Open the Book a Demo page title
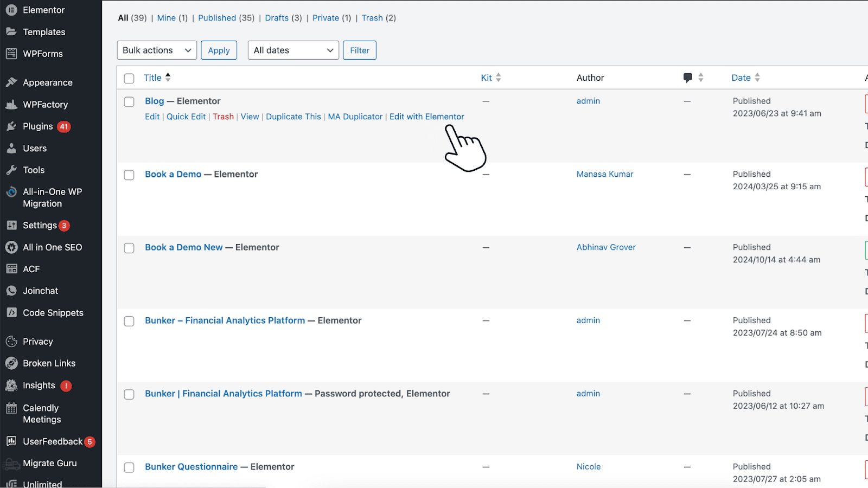 173,174
